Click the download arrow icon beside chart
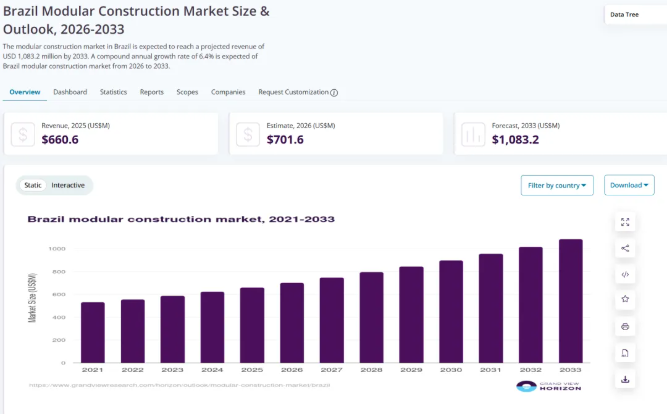Viewport: 669px width, 420px height. click(625, 379)
